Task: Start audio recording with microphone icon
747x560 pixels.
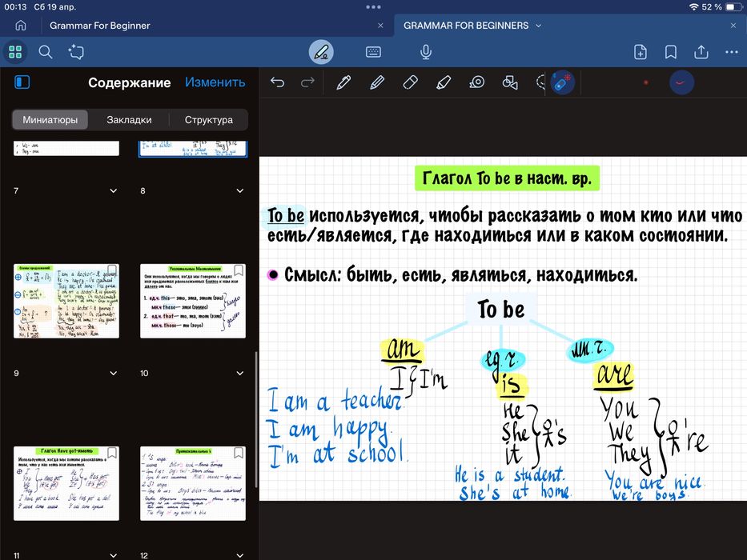Action: (x=426, y=52)
